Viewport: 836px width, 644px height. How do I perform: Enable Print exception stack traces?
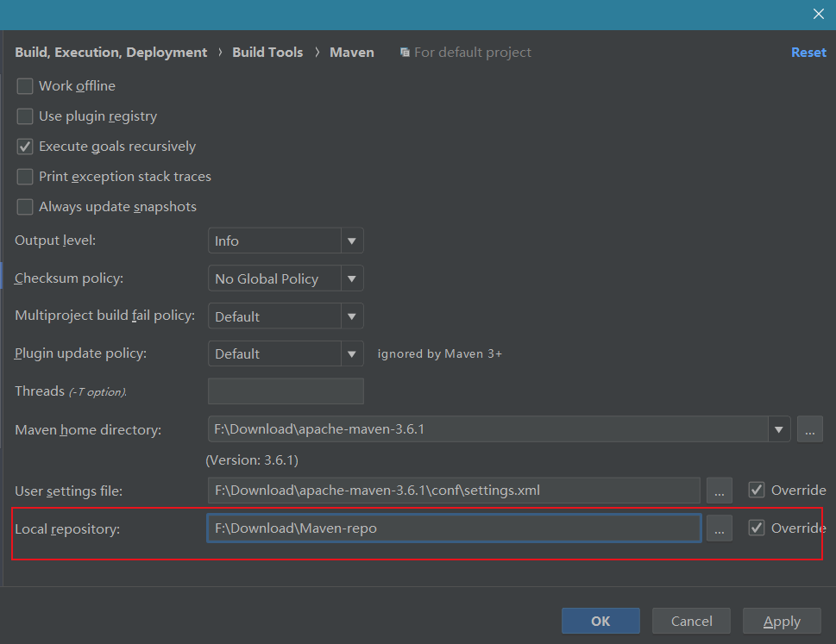click(x=25, y=177)
